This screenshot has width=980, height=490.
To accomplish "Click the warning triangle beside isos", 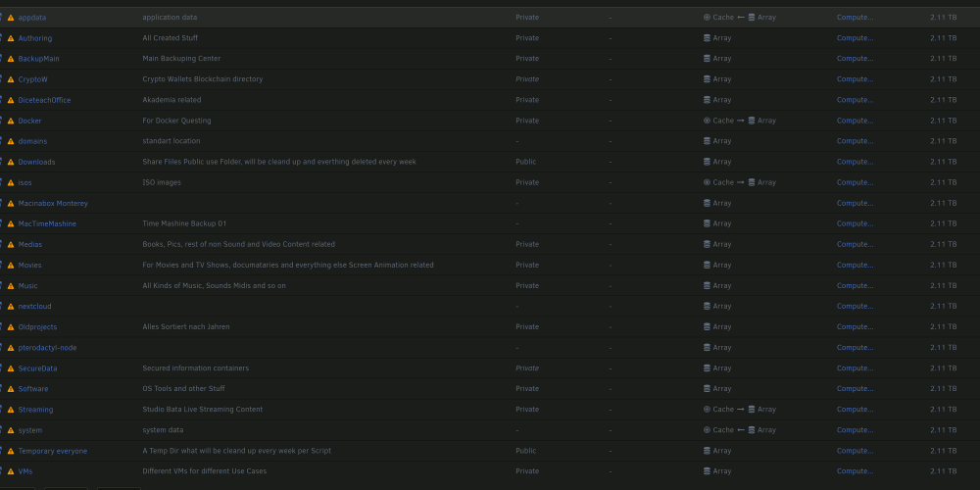I will (11, 182).
